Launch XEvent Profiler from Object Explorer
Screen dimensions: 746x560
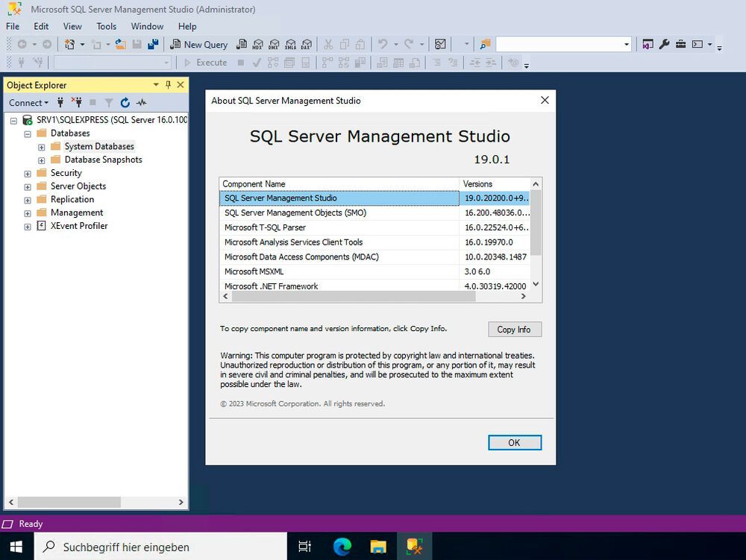tap(79, 225)
